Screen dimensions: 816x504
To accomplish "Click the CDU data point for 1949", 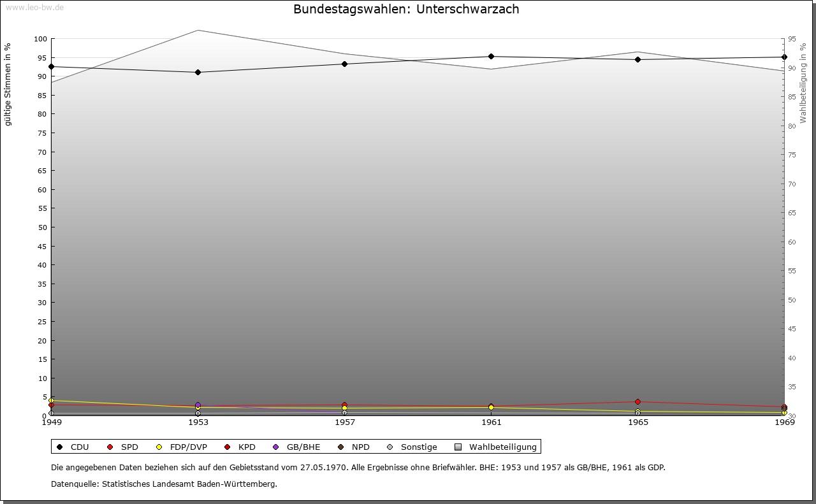I will click(52, 67).
